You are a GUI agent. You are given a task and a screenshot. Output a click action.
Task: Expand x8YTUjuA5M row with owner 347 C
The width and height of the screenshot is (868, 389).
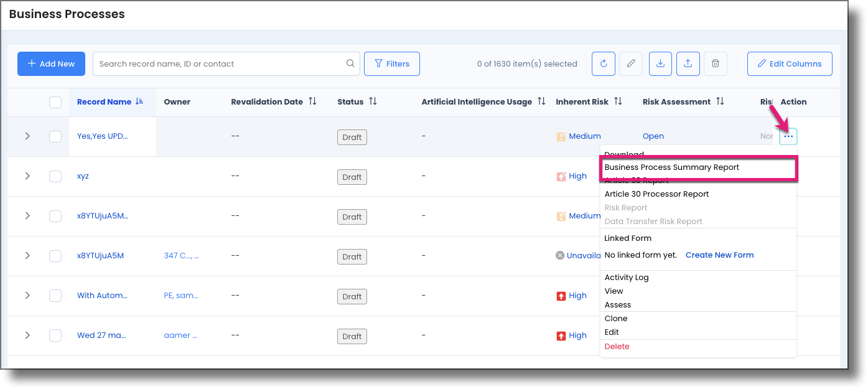coord(27,256)
